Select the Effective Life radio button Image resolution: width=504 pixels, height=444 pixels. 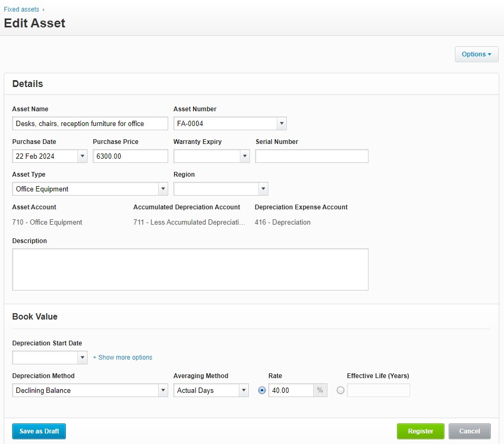click(341, 390)
